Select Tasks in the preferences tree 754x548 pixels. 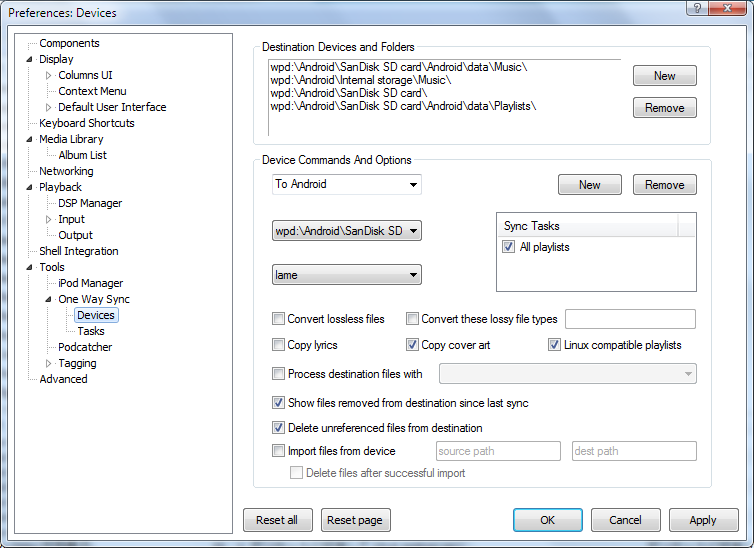[x=91, y=331]
